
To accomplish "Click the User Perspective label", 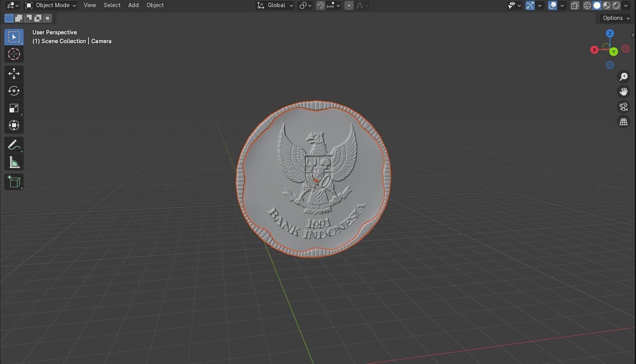I will pyautogui.click(x=54, y=32).
